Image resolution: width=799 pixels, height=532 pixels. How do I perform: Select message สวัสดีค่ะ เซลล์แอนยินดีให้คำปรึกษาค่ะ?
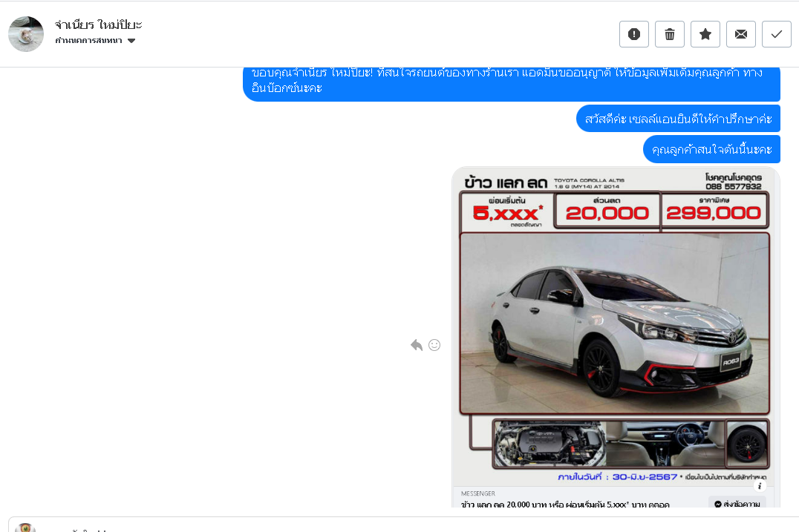point(678,119)
